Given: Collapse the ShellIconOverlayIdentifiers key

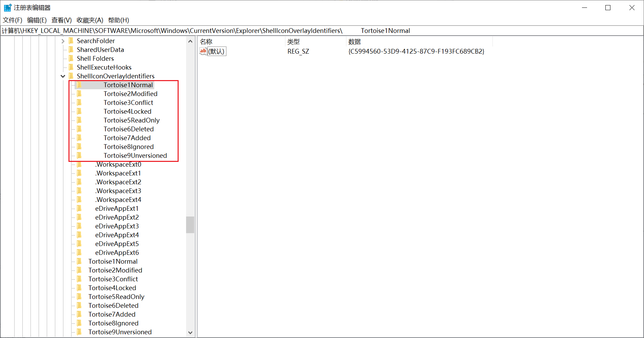Looking at the screenshot, I should [x=63, y=76].
